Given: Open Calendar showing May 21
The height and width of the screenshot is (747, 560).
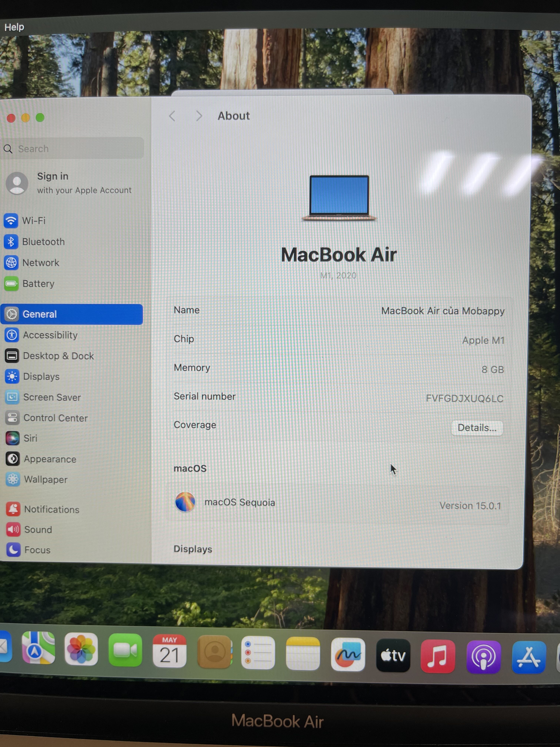Looking at the screenshot, I should click(x=169, y=651).
